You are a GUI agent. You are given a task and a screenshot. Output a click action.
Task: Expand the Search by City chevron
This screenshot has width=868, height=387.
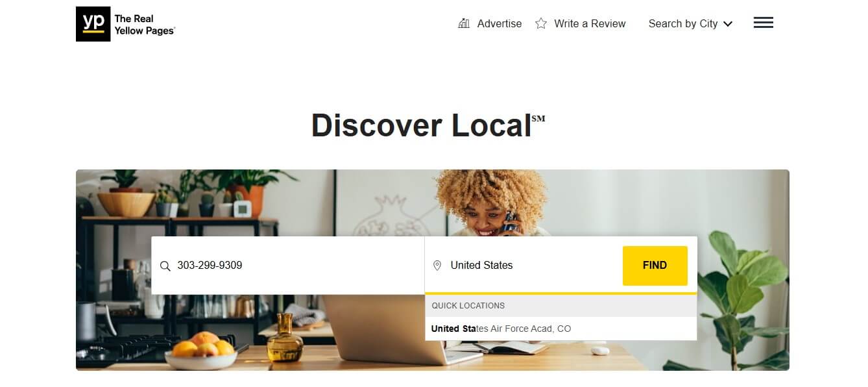(728, 24)
